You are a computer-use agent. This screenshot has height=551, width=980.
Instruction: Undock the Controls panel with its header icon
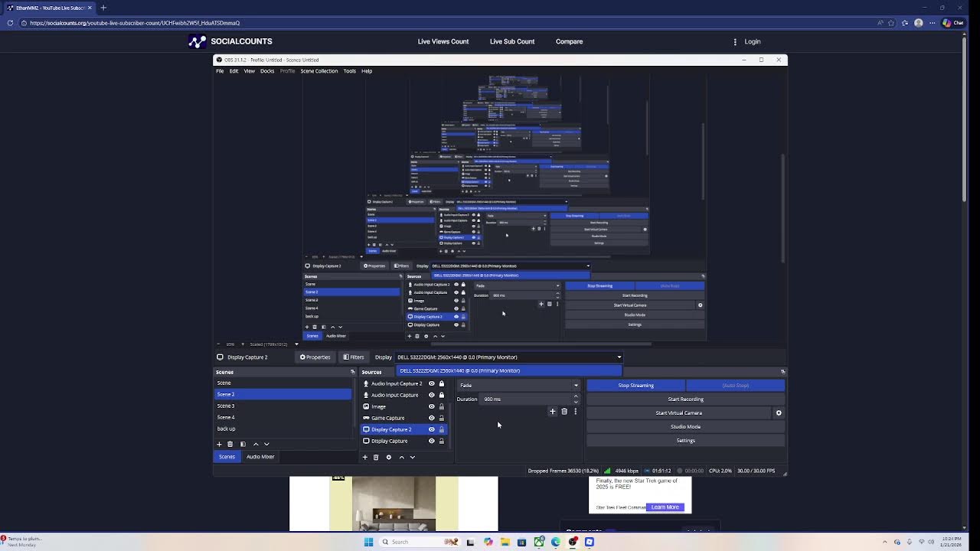tap(782, 372)
